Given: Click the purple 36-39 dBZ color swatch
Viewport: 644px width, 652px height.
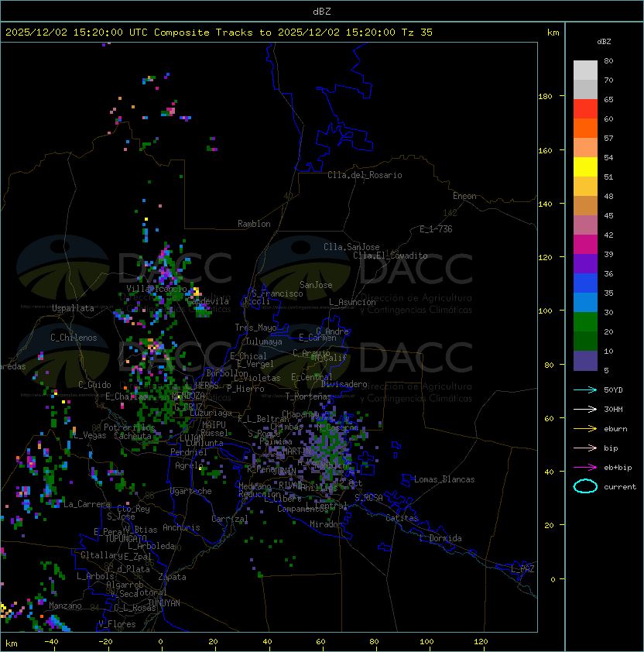Looking at the screenshot, I should pyautogui.click(x=585, y=264).
